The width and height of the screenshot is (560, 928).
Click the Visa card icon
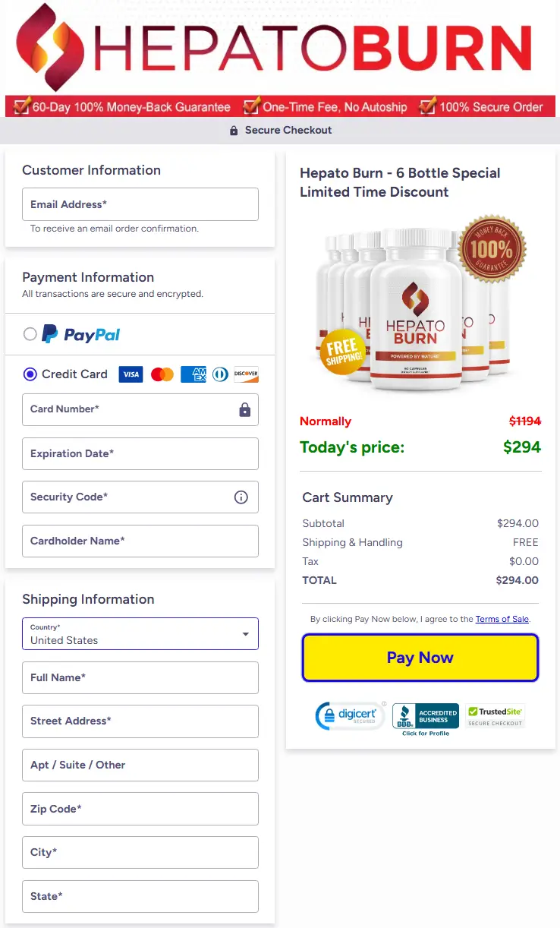130,374
